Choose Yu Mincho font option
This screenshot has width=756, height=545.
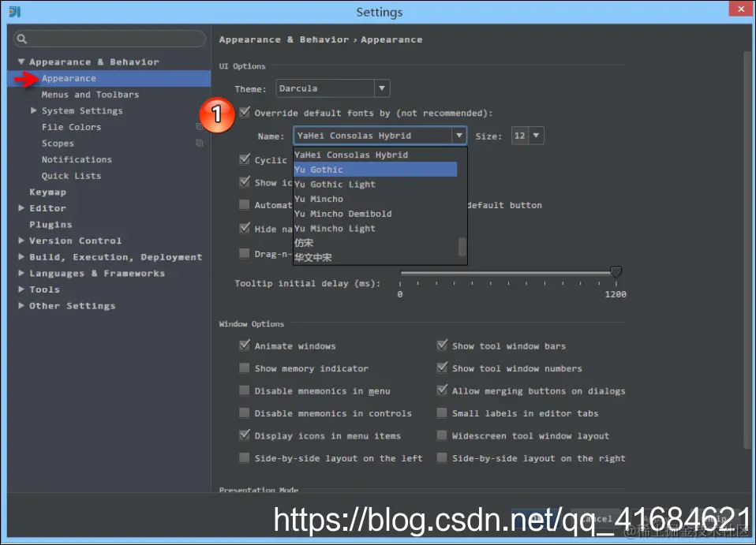click(375, 199)
